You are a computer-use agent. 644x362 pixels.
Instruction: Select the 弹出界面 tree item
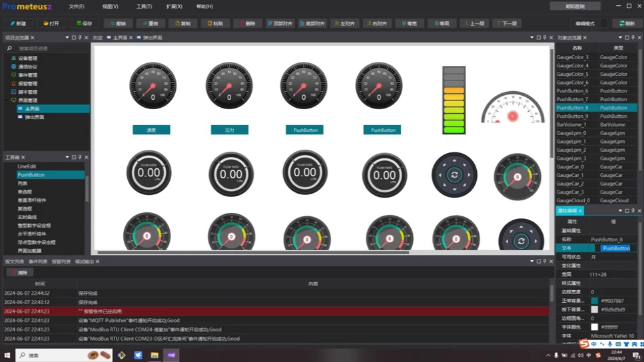click(x=35, y=117)
